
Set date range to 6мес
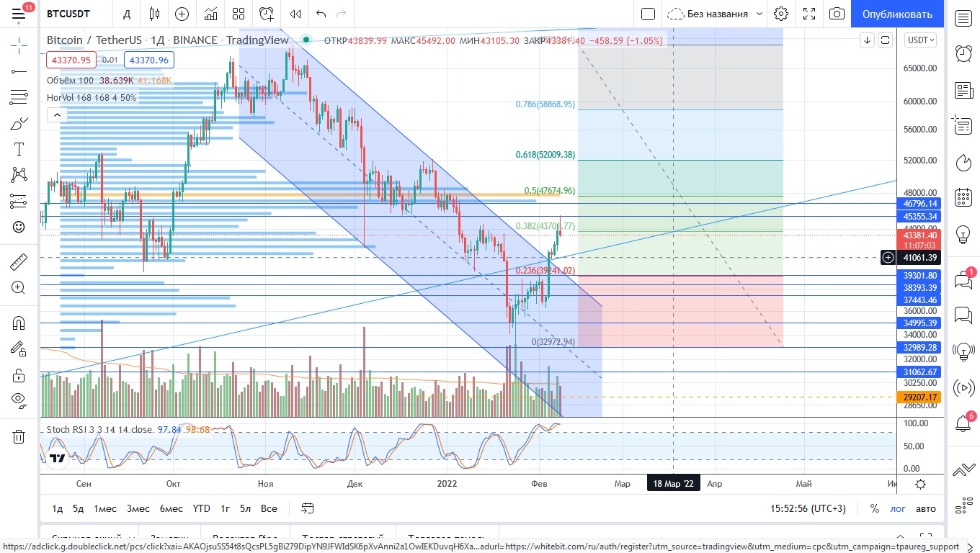click(x=171, y=508)
